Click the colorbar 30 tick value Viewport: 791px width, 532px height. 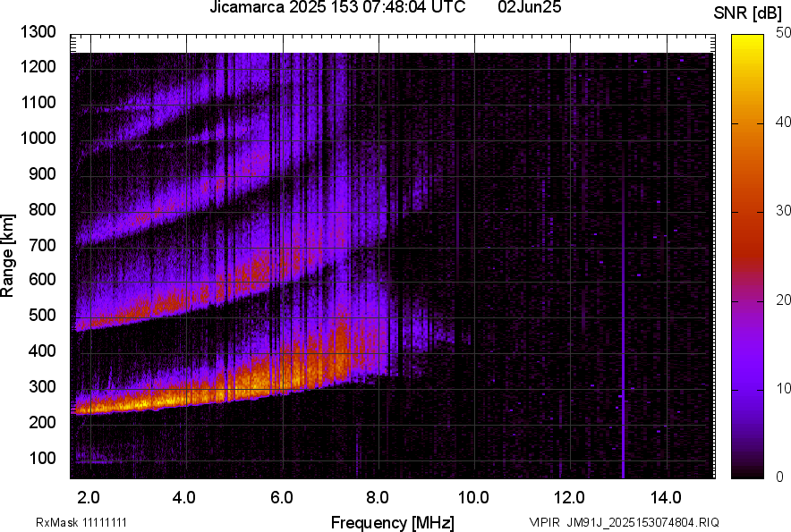[x=783, y=211]
